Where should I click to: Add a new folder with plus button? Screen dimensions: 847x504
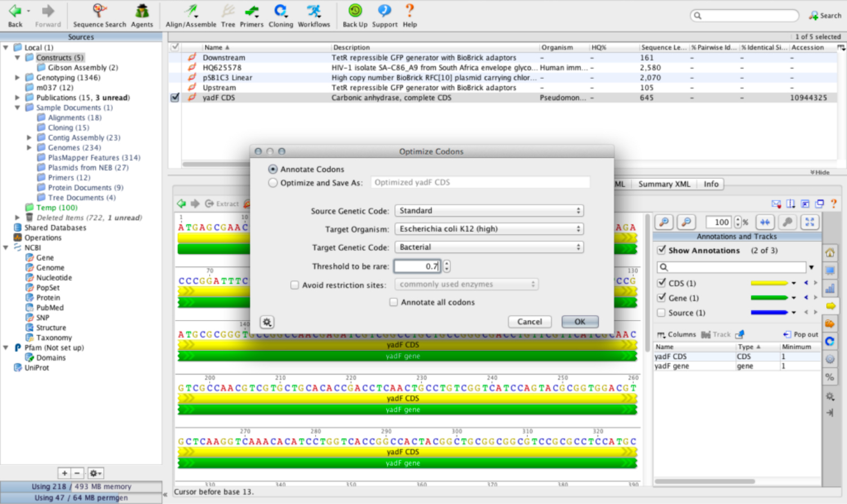tap(64, 473)
